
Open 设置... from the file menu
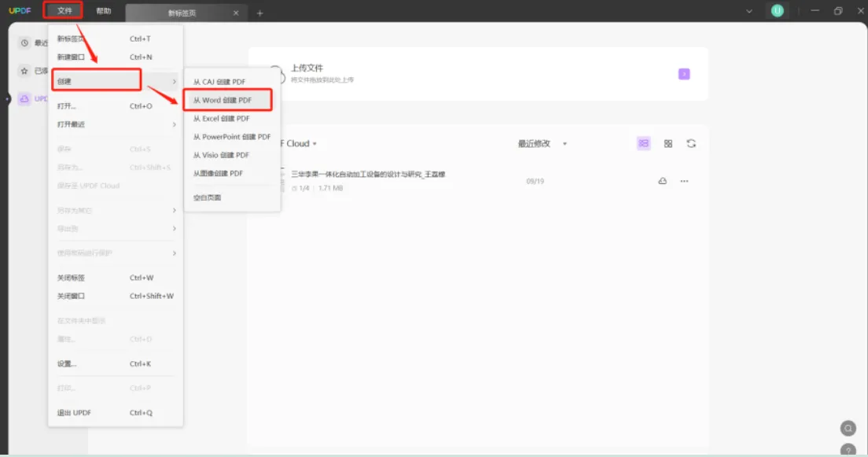click(115, 364)
